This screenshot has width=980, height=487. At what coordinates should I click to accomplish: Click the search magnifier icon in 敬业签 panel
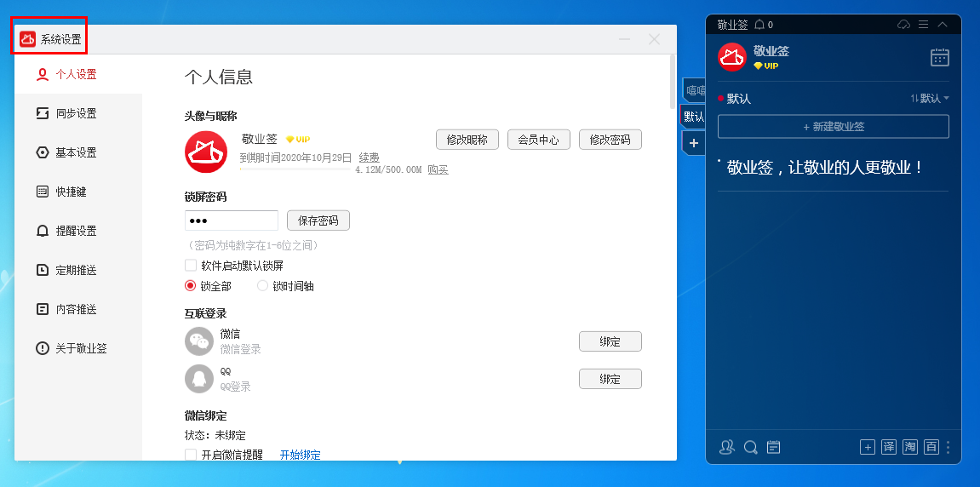pos(751,447)
